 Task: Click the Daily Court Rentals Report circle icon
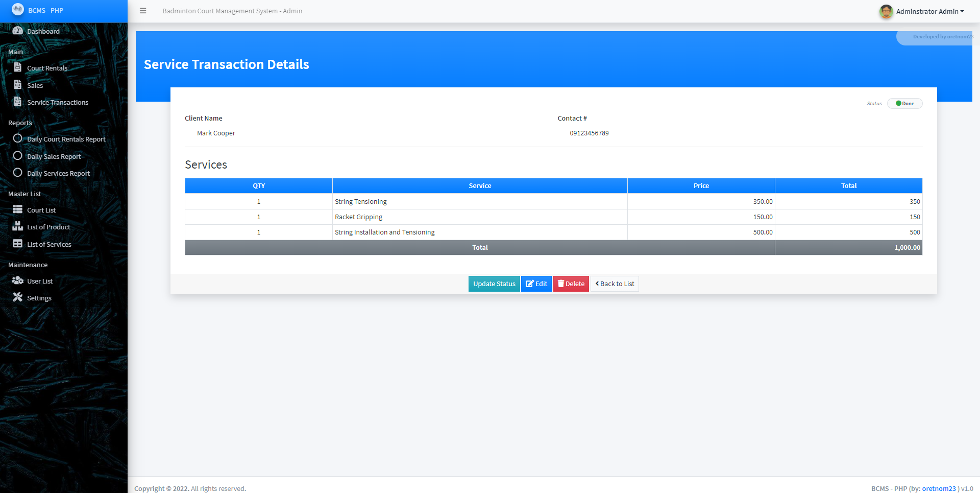point(18,138)
